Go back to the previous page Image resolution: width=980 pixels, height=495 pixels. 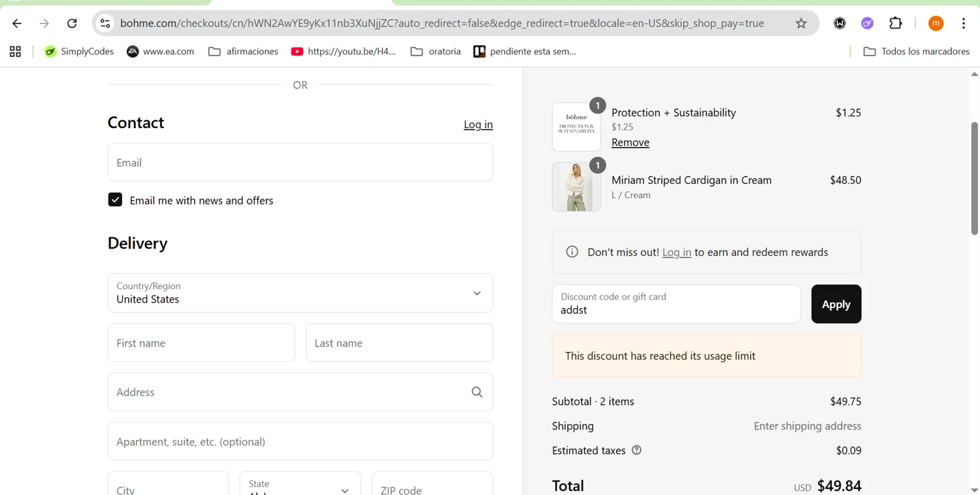click(17, 24)
